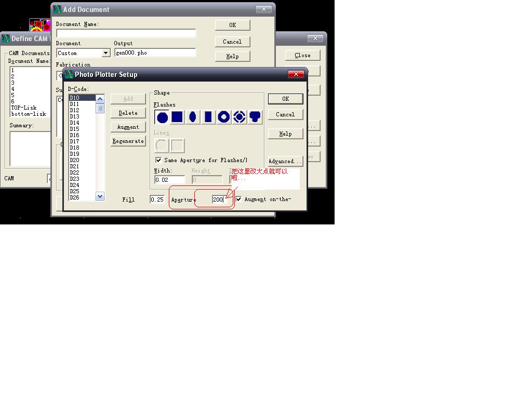Select D24 in the D-Code list
This screenshot has height=399, width=532.
click(83, 185)
